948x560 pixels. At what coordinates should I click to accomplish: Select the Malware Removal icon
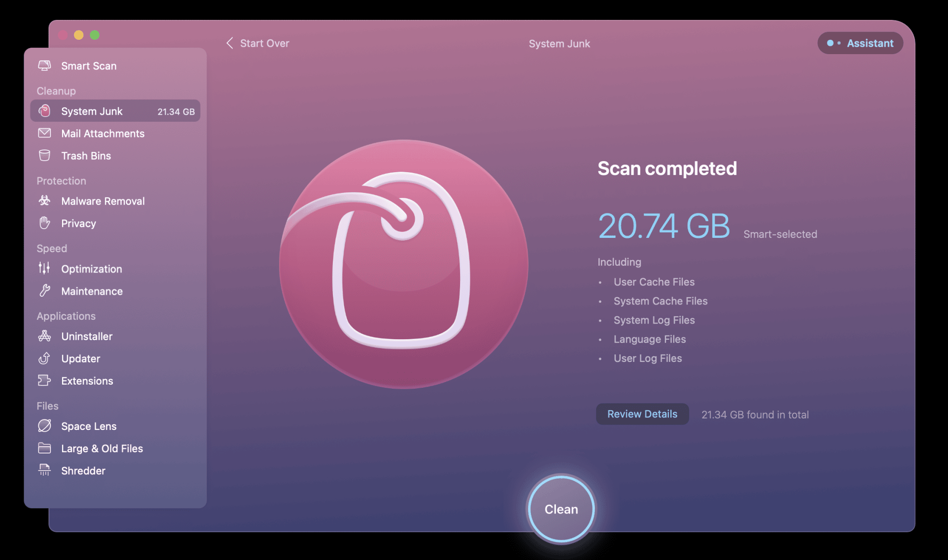44,200
